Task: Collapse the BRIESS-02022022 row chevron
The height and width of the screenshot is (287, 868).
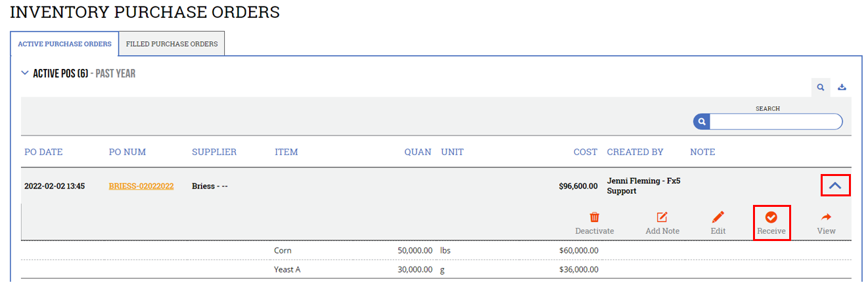Action: [835, 186]
